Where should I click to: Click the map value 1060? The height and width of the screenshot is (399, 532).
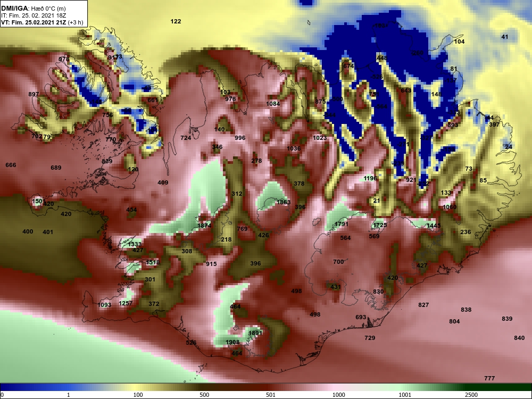pos(450,207)
